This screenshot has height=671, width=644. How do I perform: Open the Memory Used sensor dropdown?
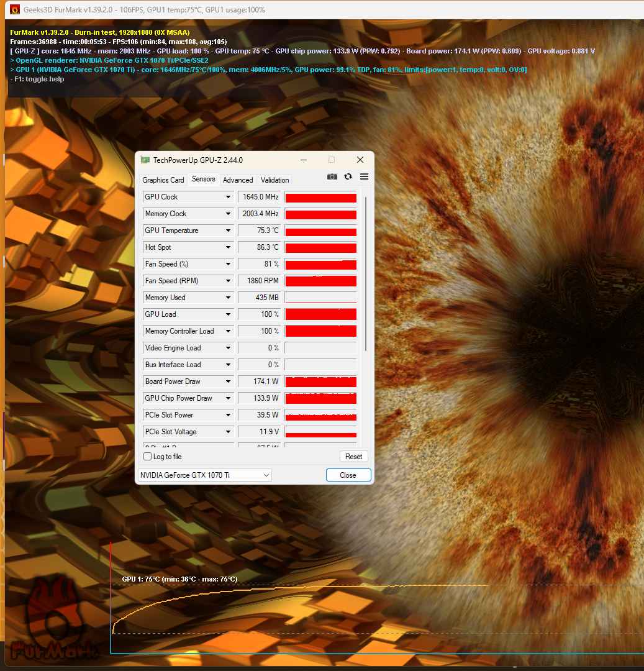[228, 298]
